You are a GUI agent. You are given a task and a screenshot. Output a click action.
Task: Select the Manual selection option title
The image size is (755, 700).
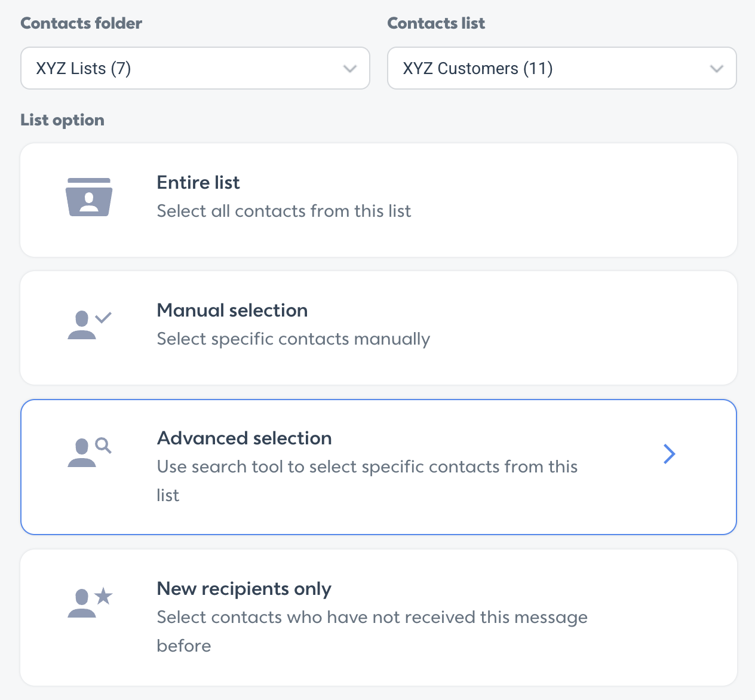click(x=232, y=310)
